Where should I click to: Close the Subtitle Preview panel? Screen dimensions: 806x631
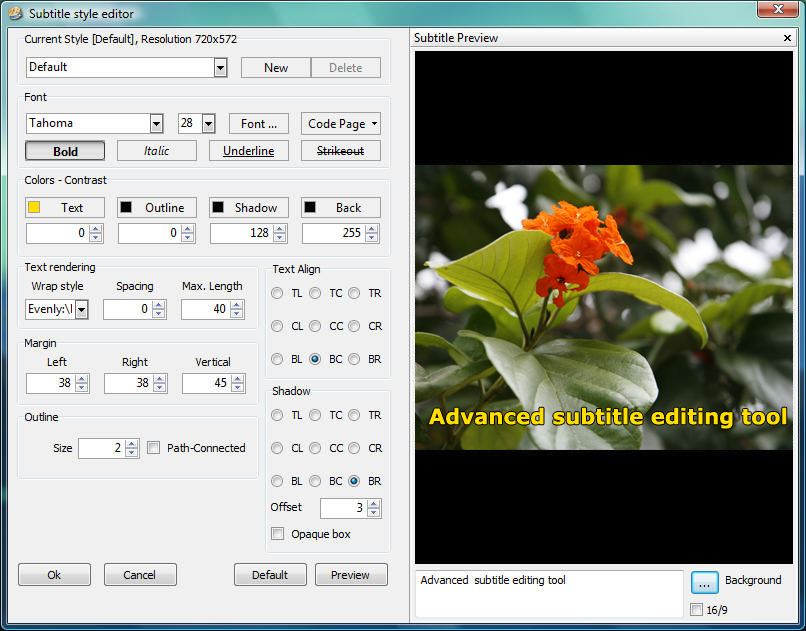coord(787,38)
